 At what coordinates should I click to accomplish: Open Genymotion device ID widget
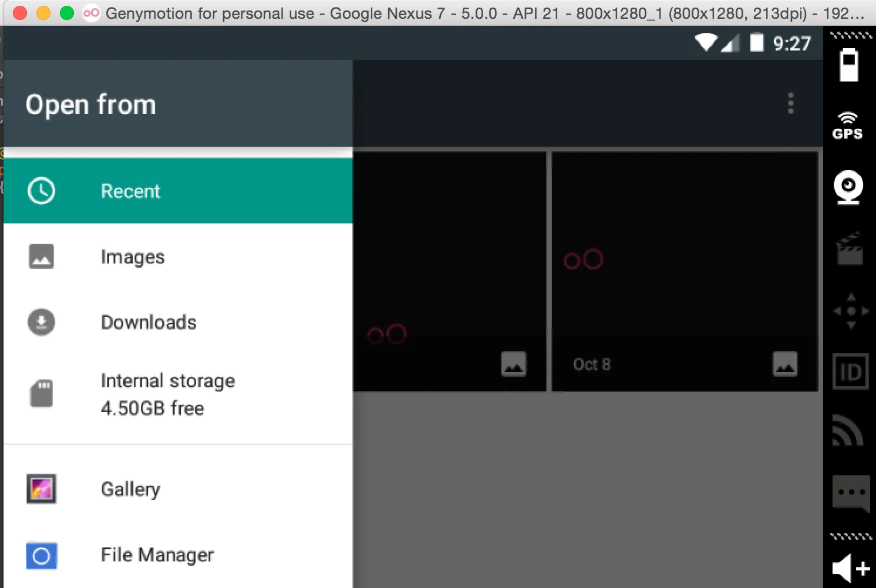[x=851, y=372]
